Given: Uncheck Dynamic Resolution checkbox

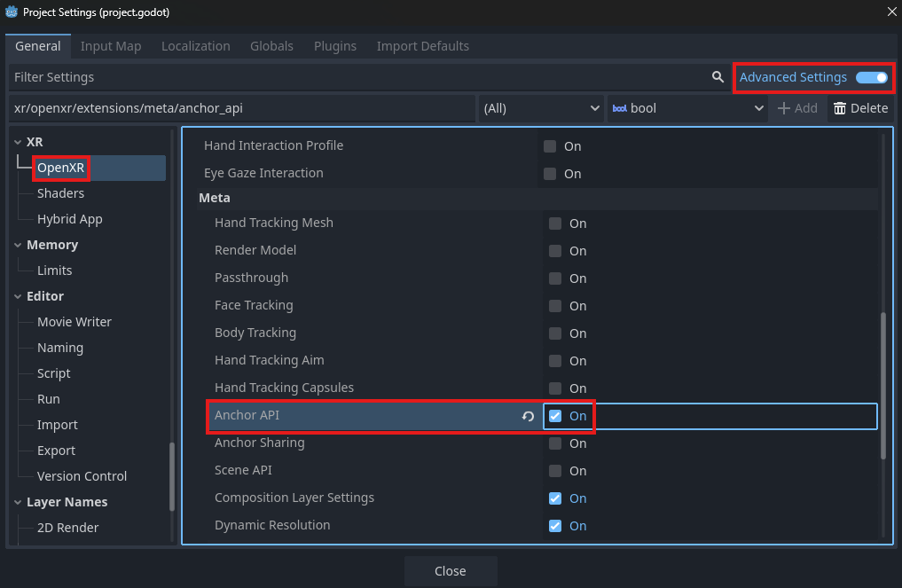Looking at the screenshot, I should click(555, 526).
